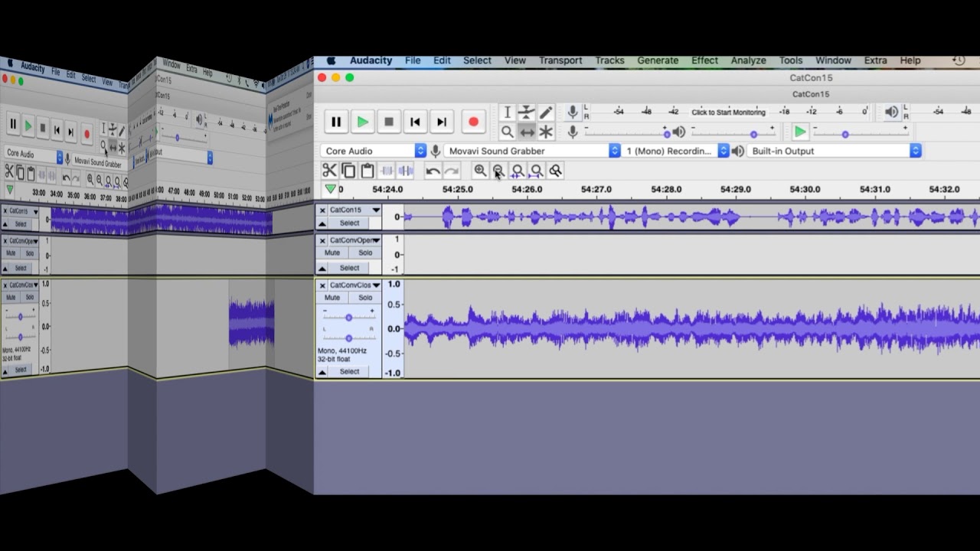980x551 pixels.
Task: Click microphone icon beside Movavi Sound Grabber
Action: [435, 151]
